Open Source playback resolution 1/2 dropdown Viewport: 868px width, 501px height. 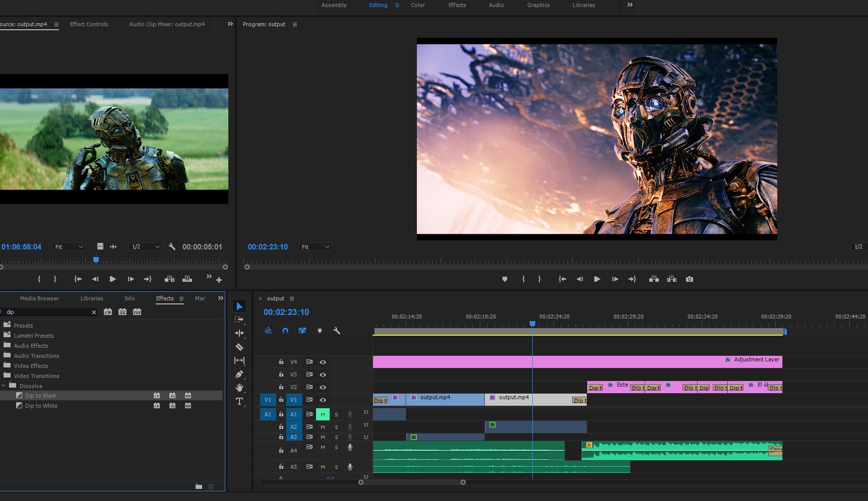(145, 247)
